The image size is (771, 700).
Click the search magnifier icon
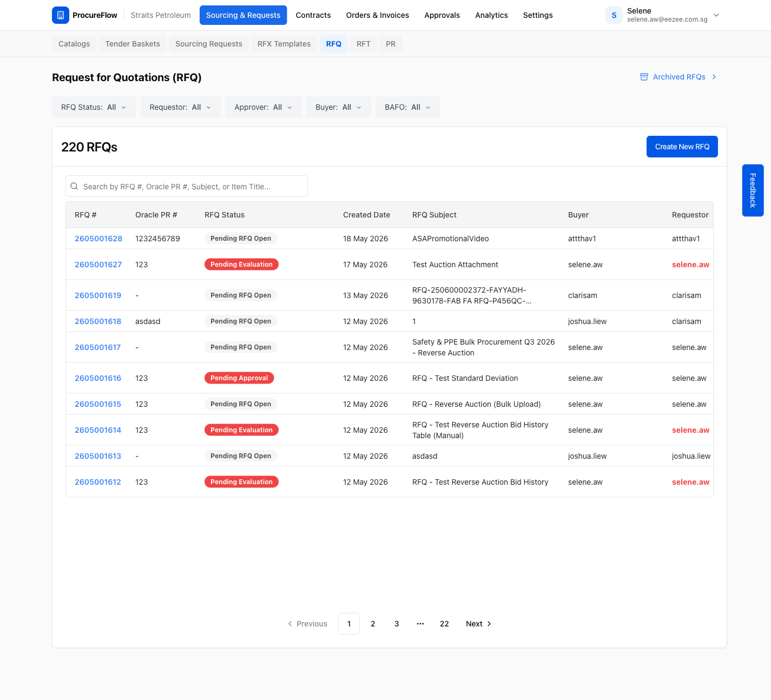coord(75,186)
